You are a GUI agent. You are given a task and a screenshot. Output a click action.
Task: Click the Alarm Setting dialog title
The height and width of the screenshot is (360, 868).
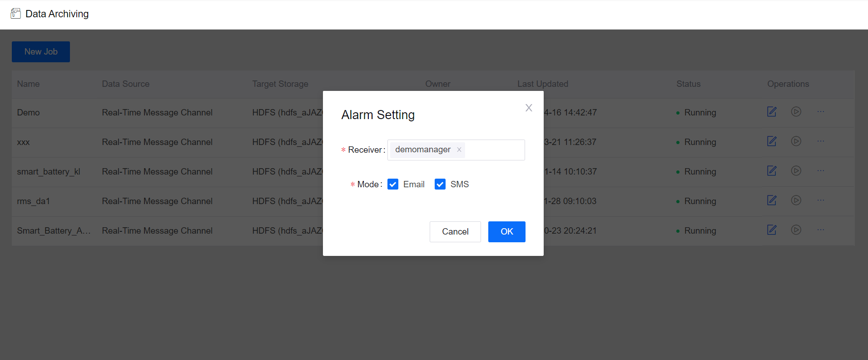[378, 115]
